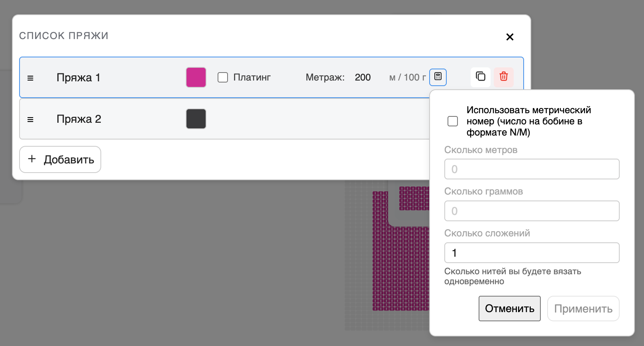Screen dimensions: 644x346
Task: Click the м / 100 г unit text
Action: [x=407, y=77]
